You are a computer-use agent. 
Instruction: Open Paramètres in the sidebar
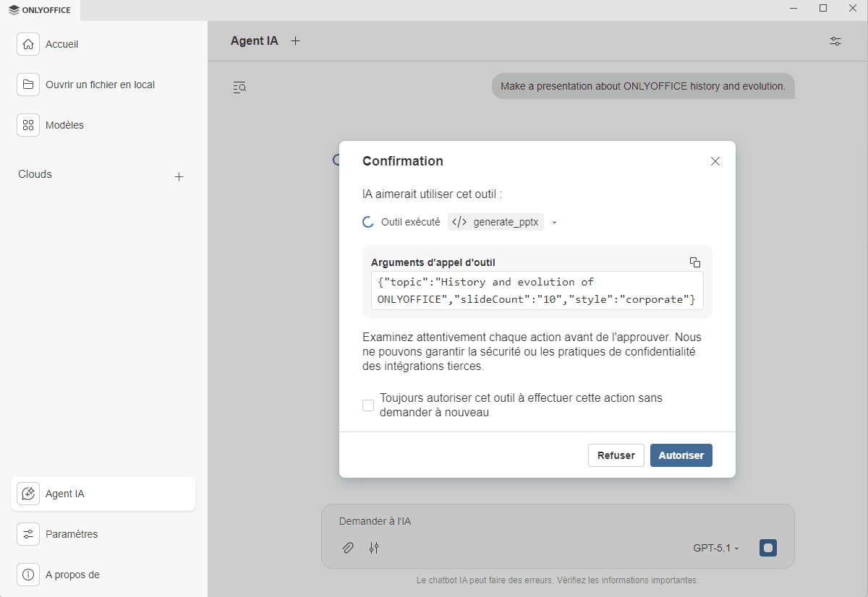point(71,534)
